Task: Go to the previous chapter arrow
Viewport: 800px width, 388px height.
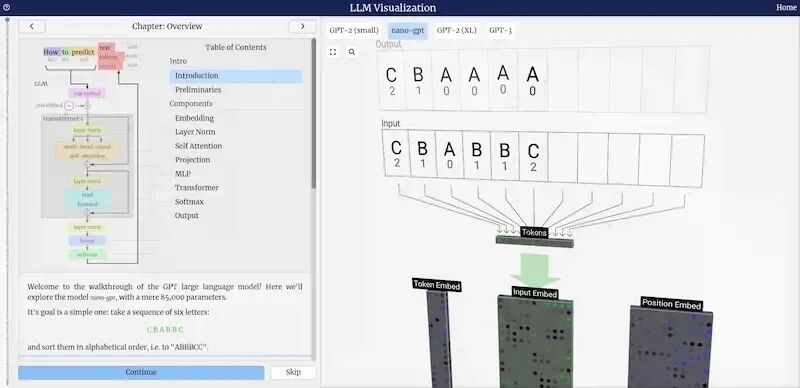Action: [x=32, y=26]
